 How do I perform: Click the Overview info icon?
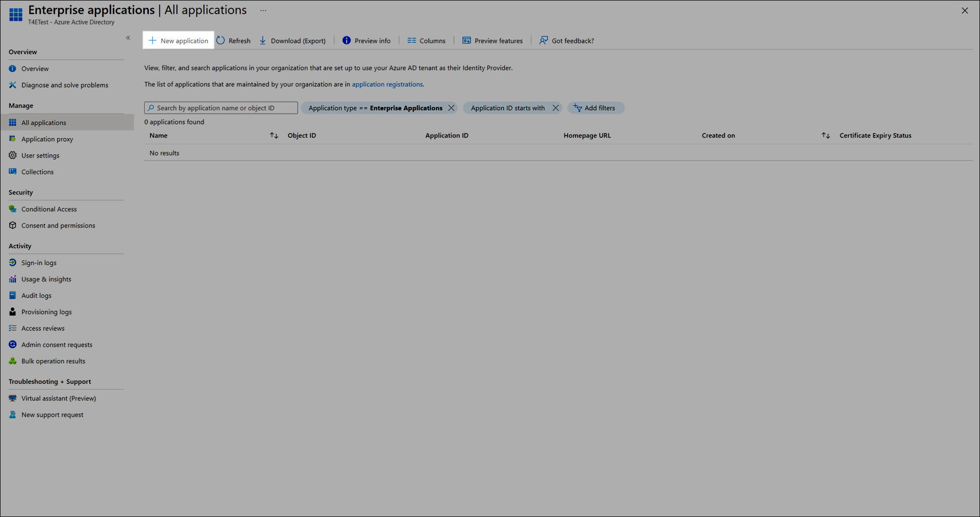pyautogui.click(x=12, y=68)
